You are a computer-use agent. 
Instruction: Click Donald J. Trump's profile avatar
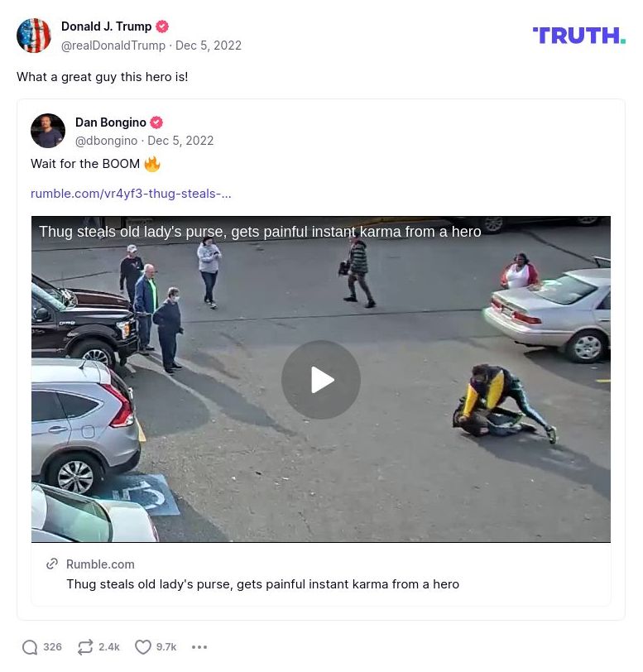tap(34, 36)
